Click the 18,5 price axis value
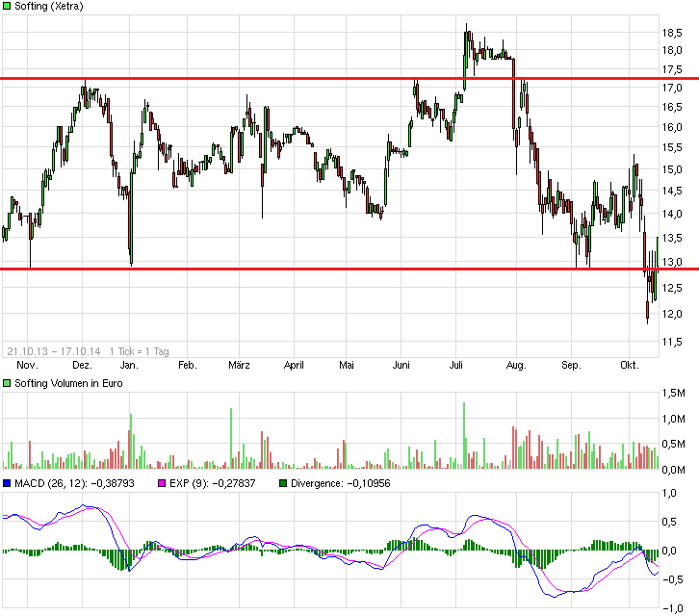 pos(672,33)
